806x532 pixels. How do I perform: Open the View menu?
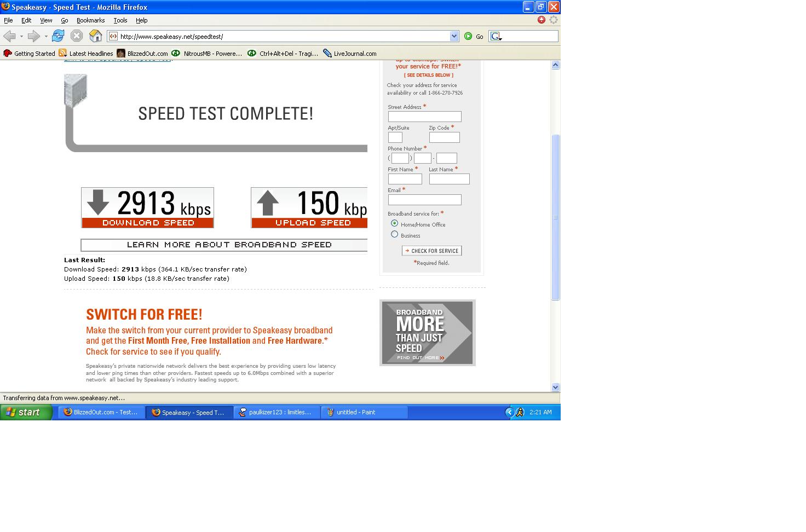pyautogui.click(x=46, y=20)
